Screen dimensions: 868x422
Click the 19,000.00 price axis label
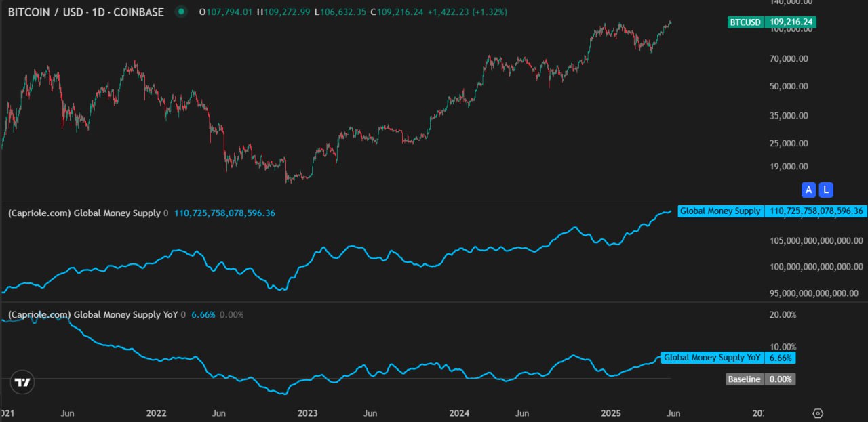coord(787,167)
